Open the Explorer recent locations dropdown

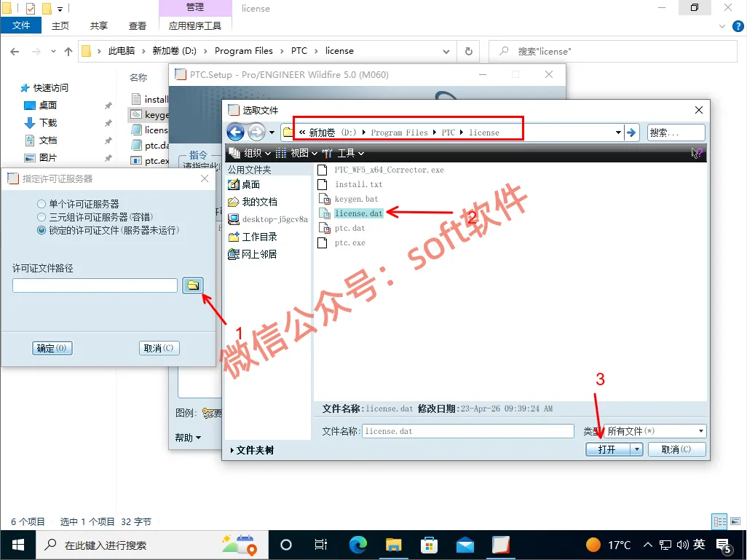53,52
